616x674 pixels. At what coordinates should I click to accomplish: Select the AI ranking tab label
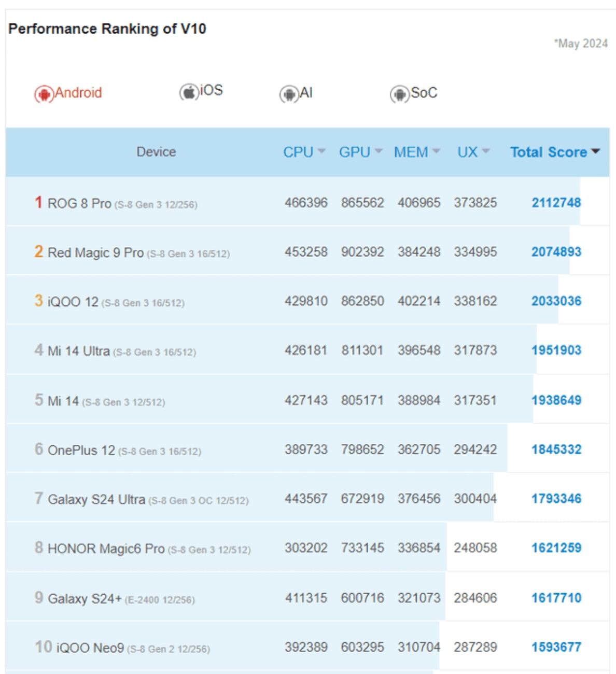(x=306, y=93)
